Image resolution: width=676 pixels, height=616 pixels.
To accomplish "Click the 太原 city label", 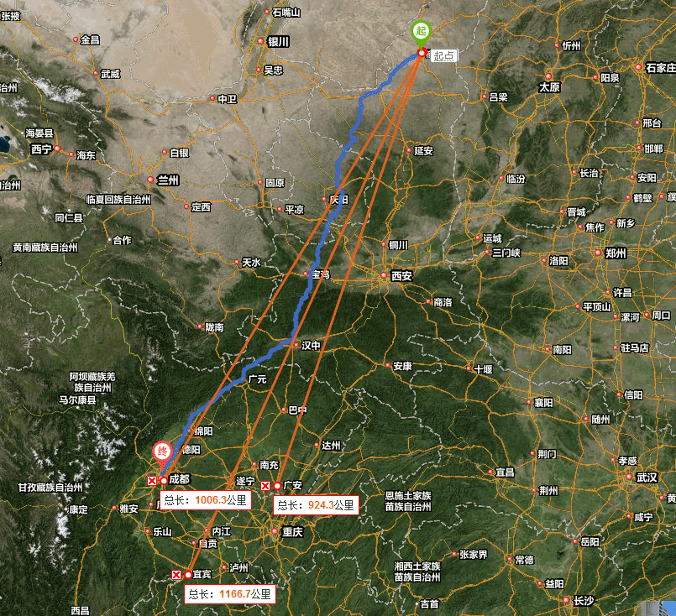I will tap(549, 87).
